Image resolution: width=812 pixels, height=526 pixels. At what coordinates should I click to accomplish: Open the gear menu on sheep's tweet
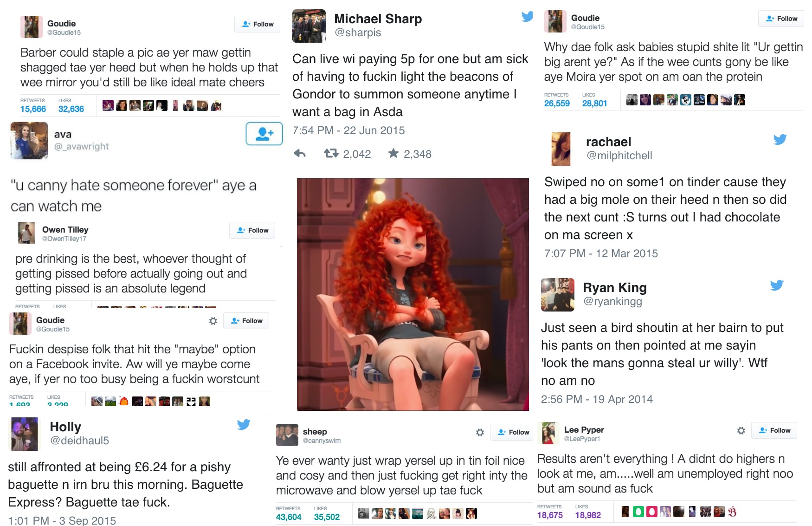[x=480, y=432]
